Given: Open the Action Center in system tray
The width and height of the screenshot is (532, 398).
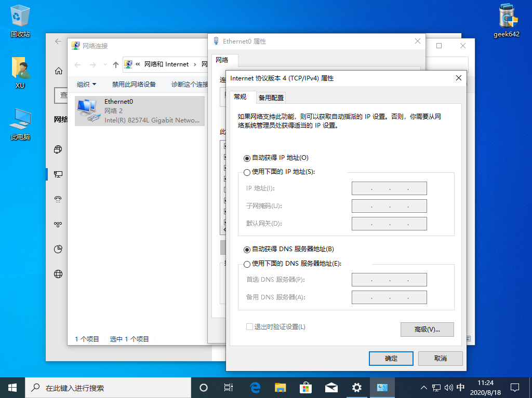Looking at the screenshot, I should 514,387.
